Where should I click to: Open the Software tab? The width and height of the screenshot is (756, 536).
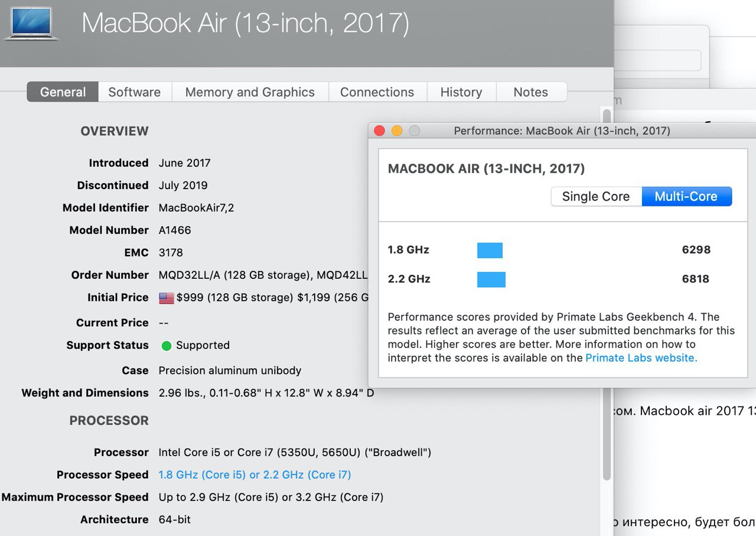[135, 92]
